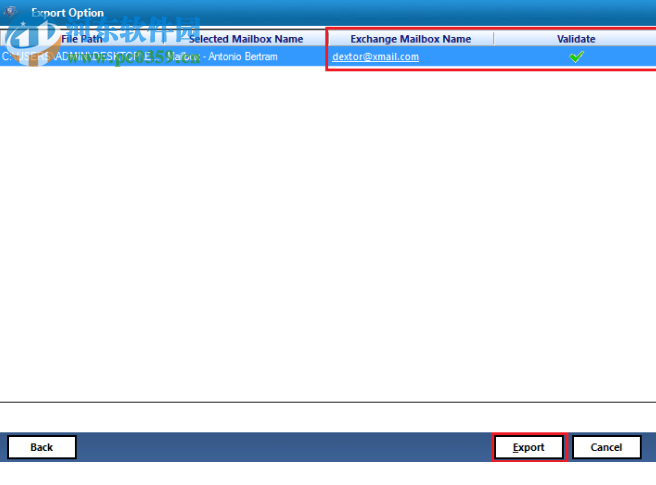Click the File Path column header
This screenshot has width=656, height=485.
click(x=82, y=39)
